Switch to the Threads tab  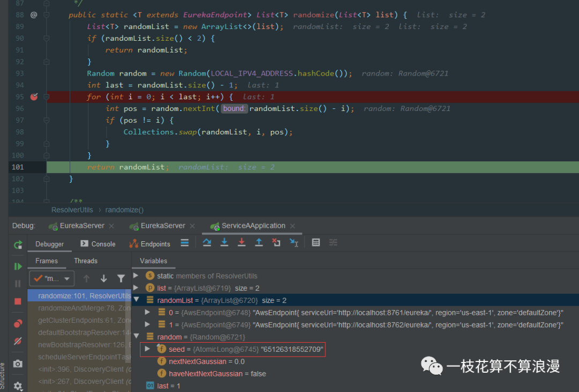tap(86, 261)
